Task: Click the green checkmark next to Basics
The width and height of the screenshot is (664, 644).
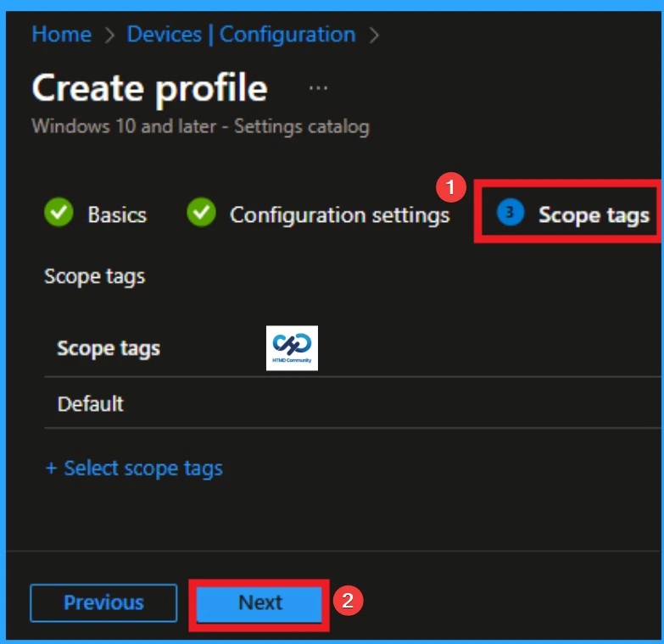Action: tap(59, 212)
